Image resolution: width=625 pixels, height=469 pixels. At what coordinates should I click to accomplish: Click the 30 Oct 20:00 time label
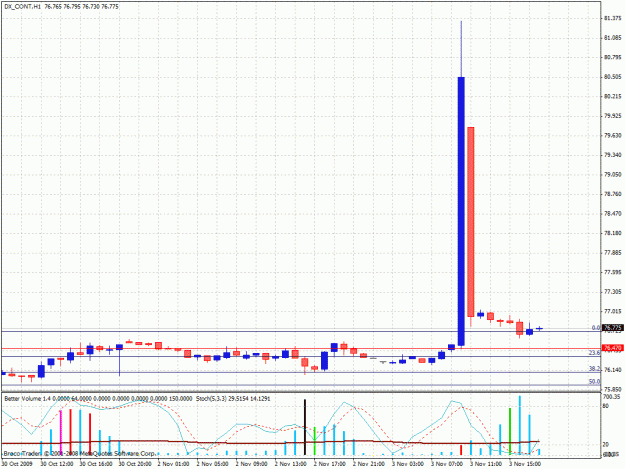point(135,464)
